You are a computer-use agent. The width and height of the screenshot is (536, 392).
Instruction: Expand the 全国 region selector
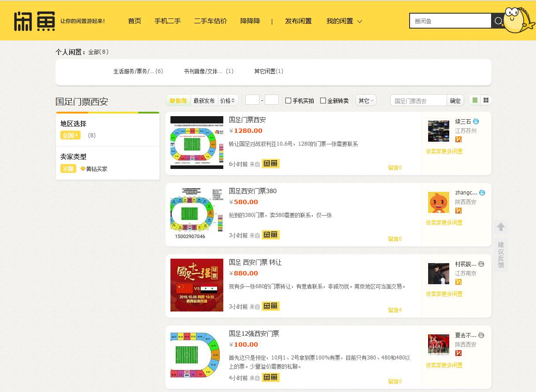point(70,136)
